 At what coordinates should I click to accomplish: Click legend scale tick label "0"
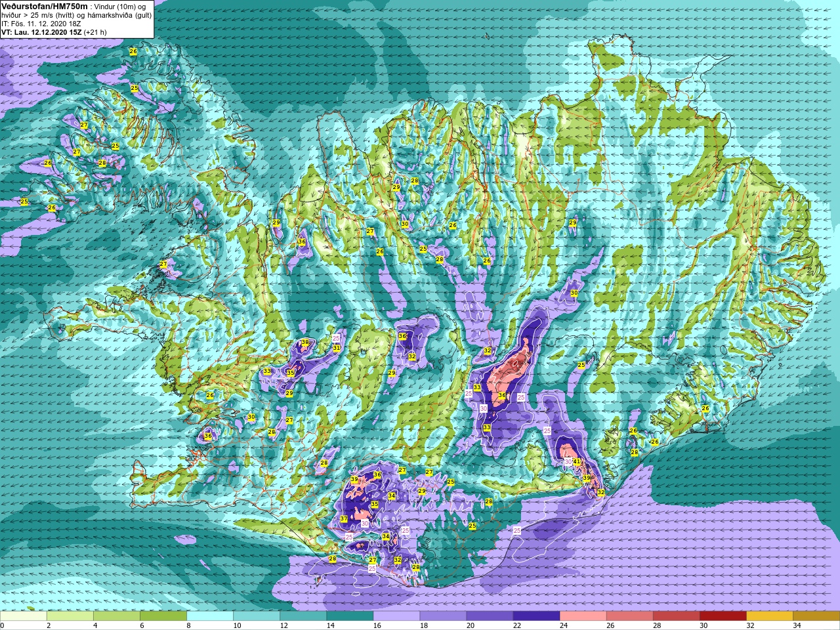coord(2,625)
